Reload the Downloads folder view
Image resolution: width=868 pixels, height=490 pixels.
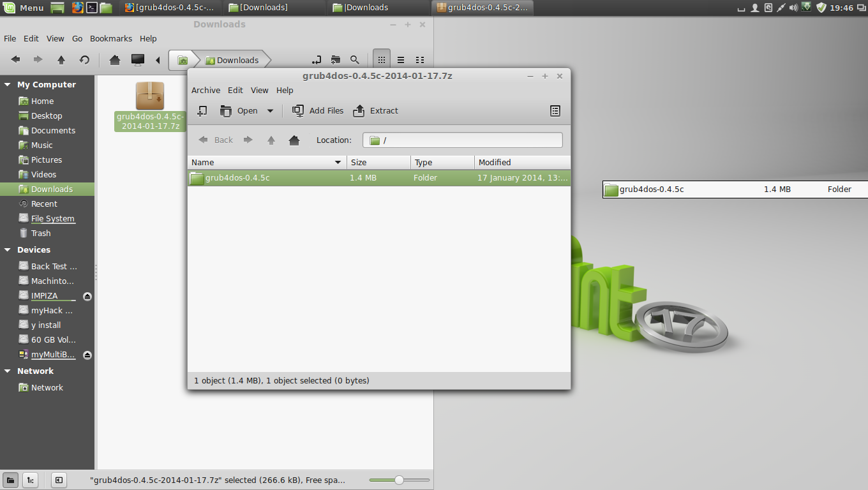(84, 59)
